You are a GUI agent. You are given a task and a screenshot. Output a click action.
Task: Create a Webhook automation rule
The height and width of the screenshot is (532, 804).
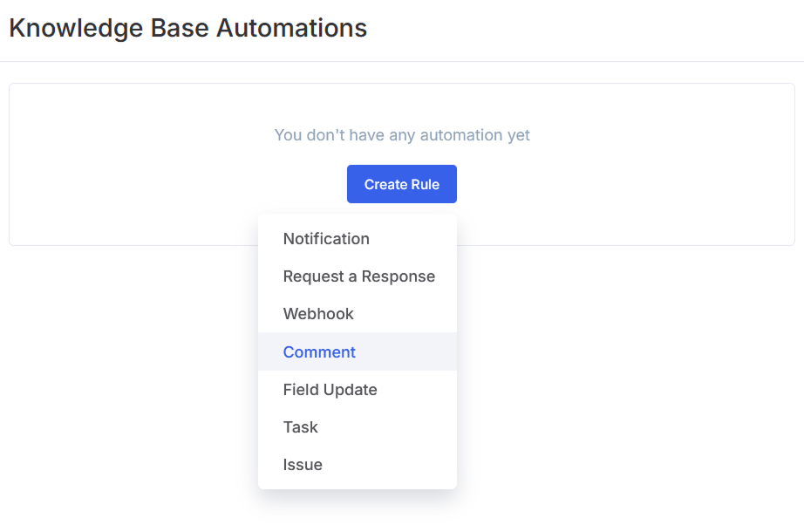click(x=318, y=314)
